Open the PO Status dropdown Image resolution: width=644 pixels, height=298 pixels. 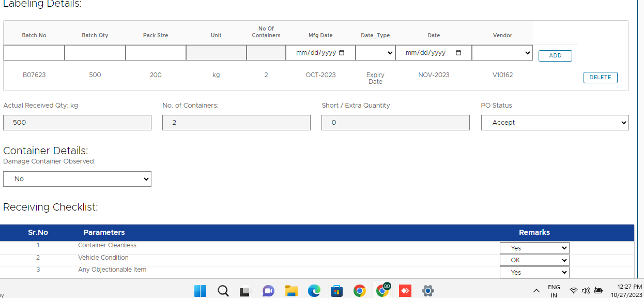[555, 123]
